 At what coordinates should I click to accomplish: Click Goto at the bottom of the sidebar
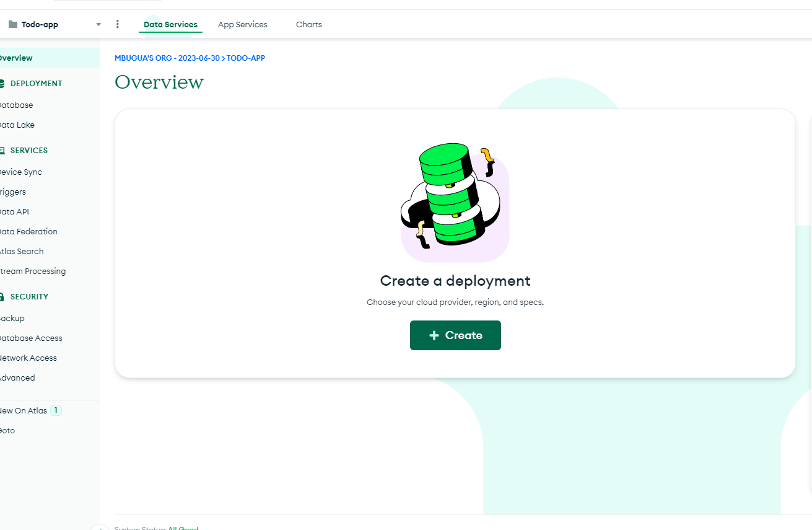pyautogui.click(x=7, y=430)
